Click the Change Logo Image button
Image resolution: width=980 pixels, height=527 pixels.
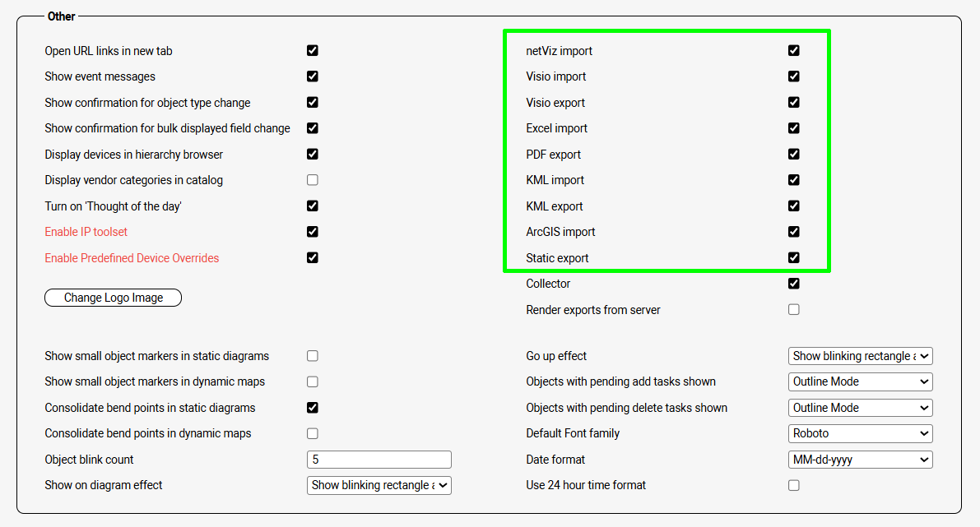(x=113, y=298)
